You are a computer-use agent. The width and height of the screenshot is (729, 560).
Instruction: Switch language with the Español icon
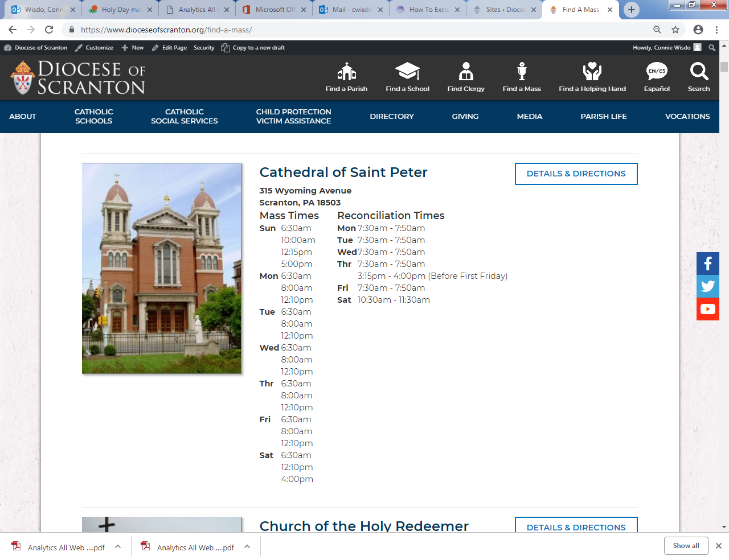(657, 72)
